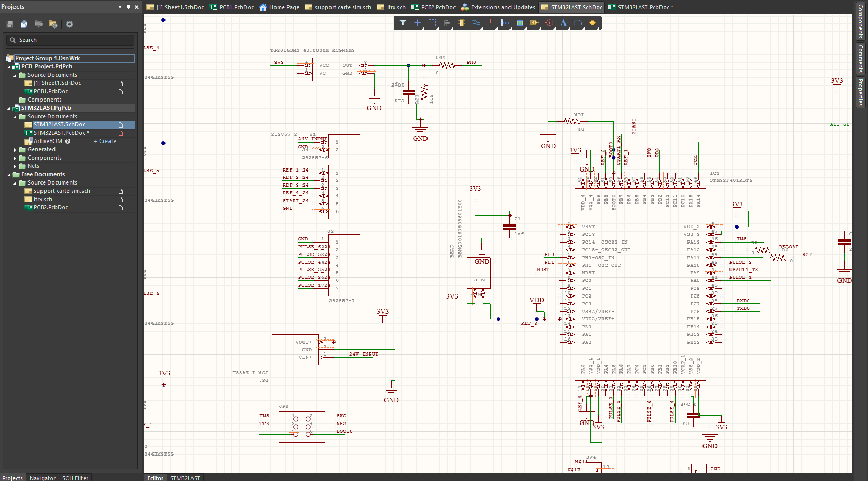Select the Place Text String tool
The height and width of the screenshot is (481, 868).
point(563,23)
